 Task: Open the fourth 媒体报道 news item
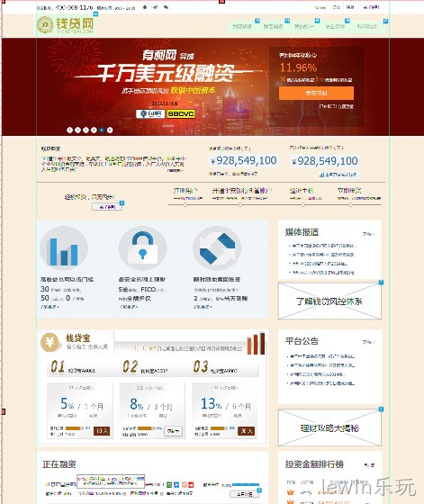[323, 273]
